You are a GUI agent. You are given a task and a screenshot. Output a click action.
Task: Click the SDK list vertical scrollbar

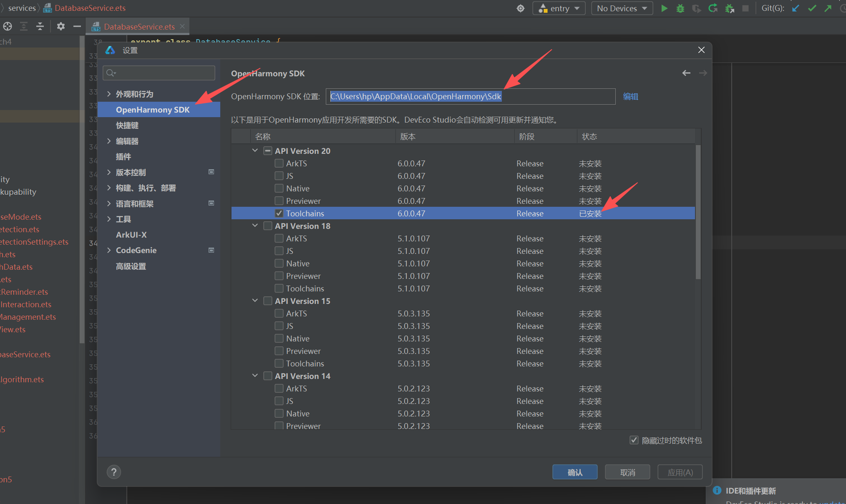[698, 213]
